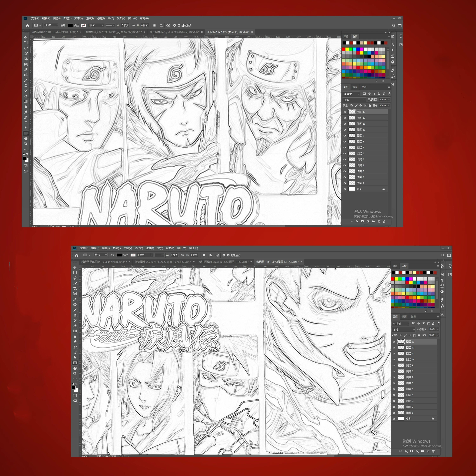Click delete layer trash icon in lower window
476x476 pixels.
click(433, 451)
